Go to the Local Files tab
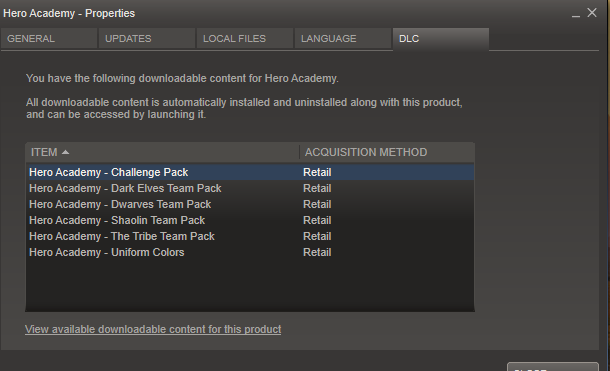 click(x=245, y=38)
